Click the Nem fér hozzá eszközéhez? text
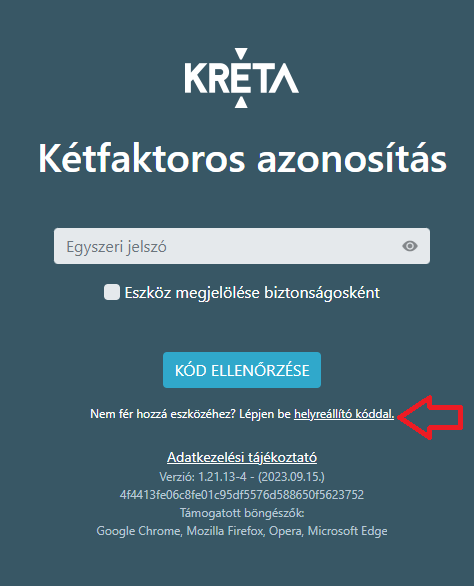The width and height of the screenshot is (474, 586). (163, 414)
